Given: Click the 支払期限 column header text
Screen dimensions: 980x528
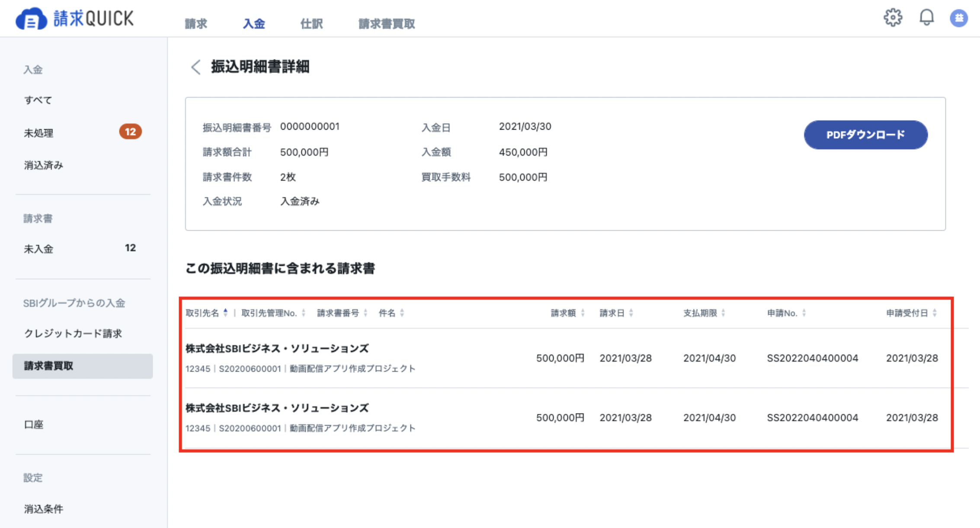Looking at the screenshot, I should [x=700, y=313].
